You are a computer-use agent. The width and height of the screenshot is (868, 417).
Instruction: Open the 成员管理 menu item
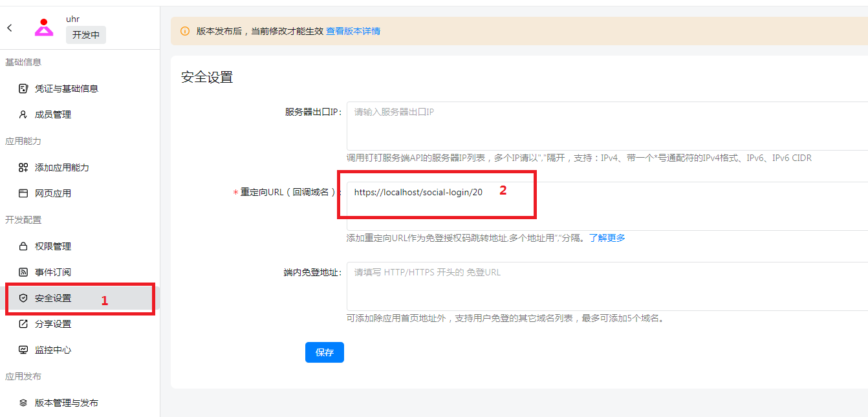coord(80,114)
